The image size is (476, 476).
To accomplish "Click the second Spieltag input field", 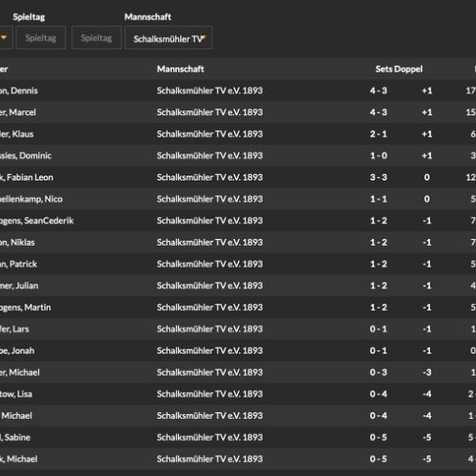I will [96, 38].
